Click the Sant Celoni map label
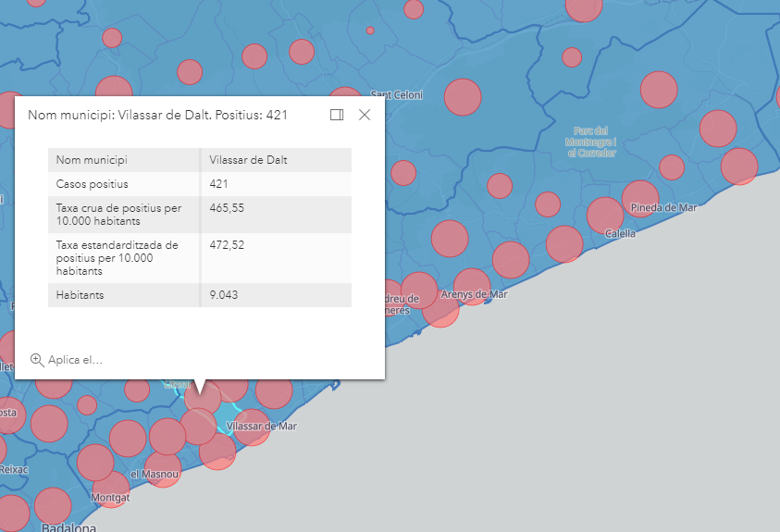The image size is (780, 532). (397, 94)
